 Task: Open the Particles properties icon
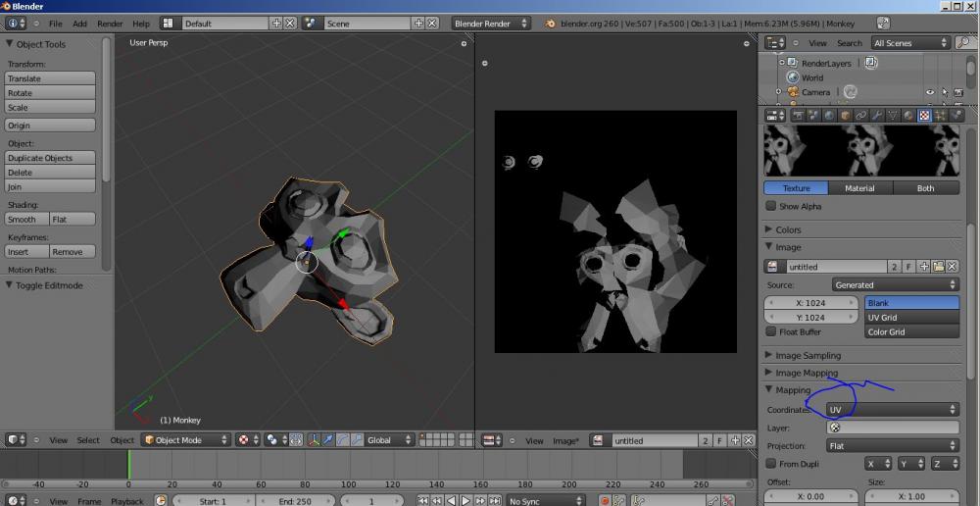click(x=941, y=116)
